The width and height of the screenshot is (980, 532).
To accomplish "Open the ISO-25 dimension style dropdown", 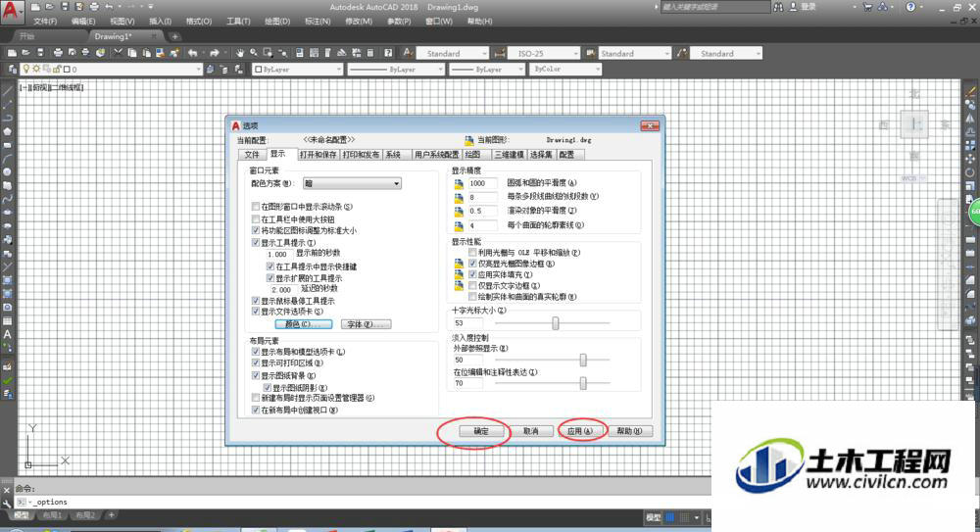I will click(x=544, y=53).
